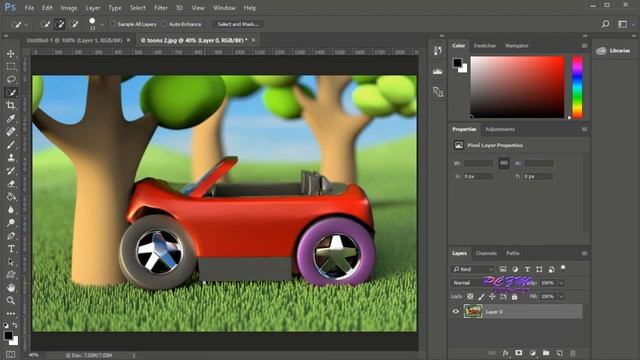Select the Blur tool
Screen dimensions: 640x360
11,210
